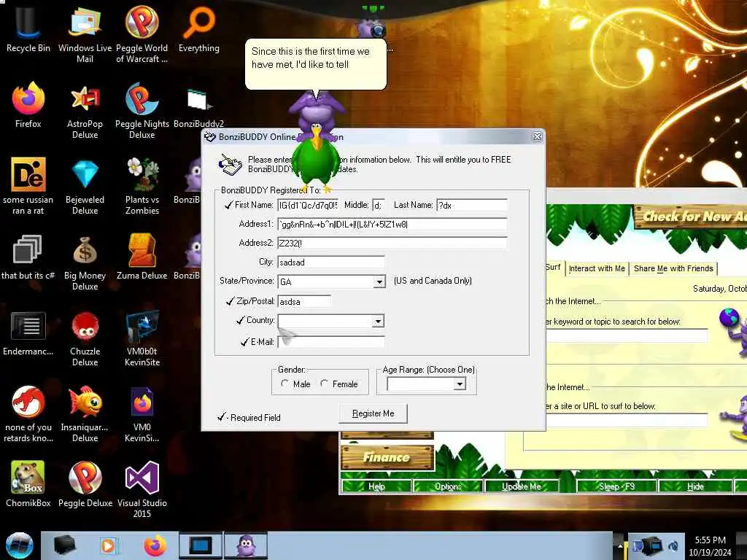Open Plants vs Zombies desktop icon
Screen dimensions: 747x560
point(142,186)
